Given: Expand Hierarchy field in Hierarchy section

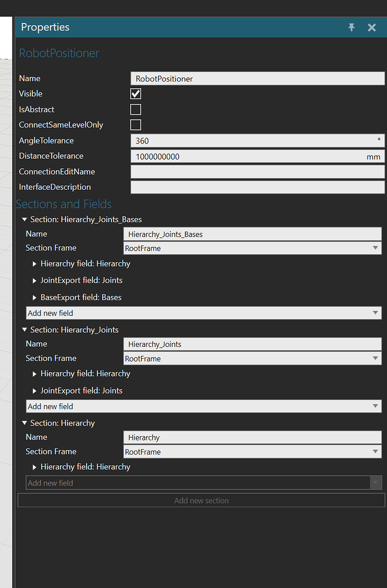Looking at the screenshot, I should click(x=34, y=466).
